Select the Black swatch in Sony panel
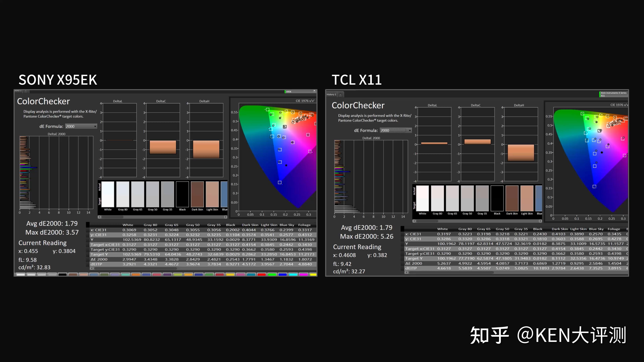 point(182,194)
